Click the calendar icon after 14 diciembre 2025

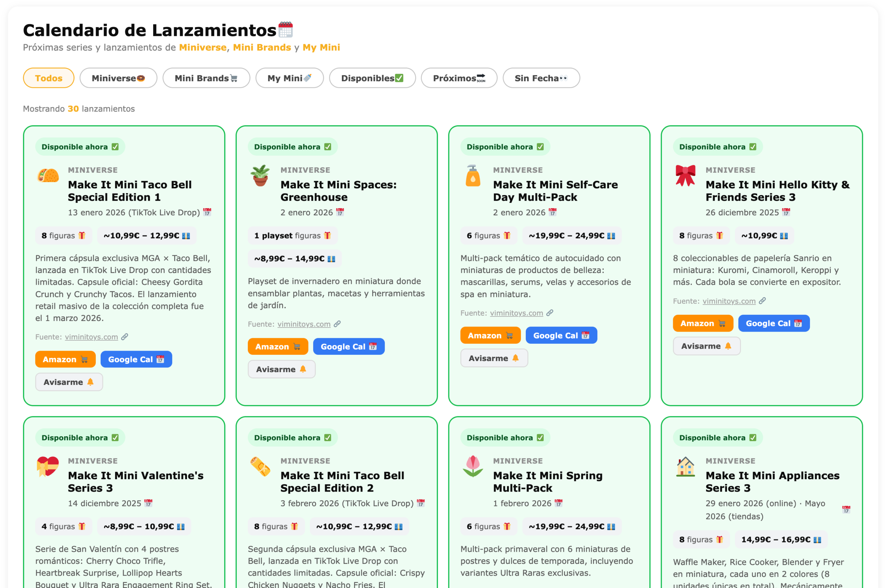coord(148,503)
